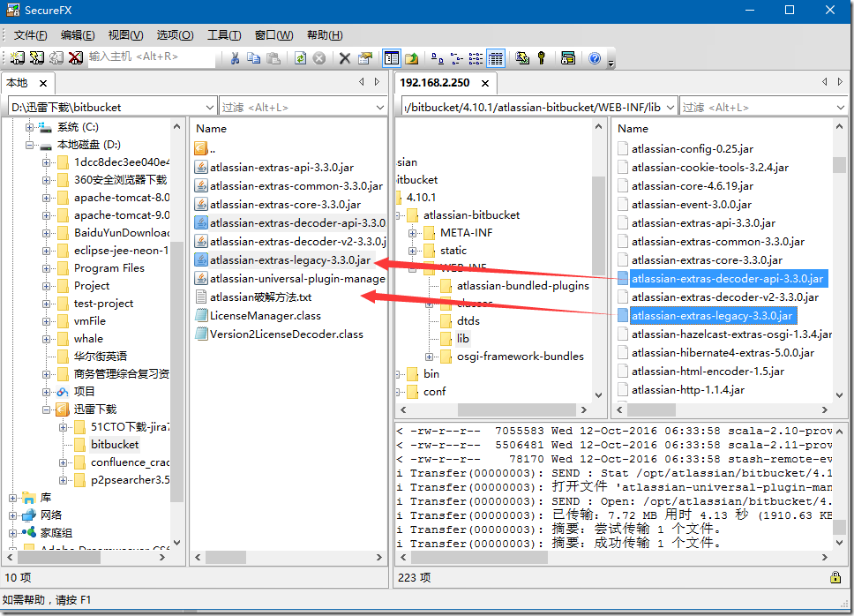Open the local filter dropdown
The image size is (854, 616).
(379, 108)
